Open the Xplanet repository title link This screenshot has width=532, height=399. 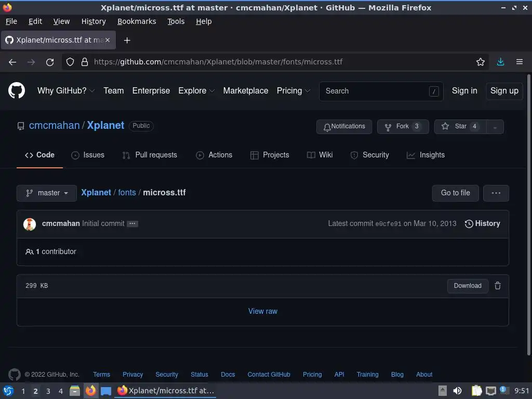click(105, 125)
